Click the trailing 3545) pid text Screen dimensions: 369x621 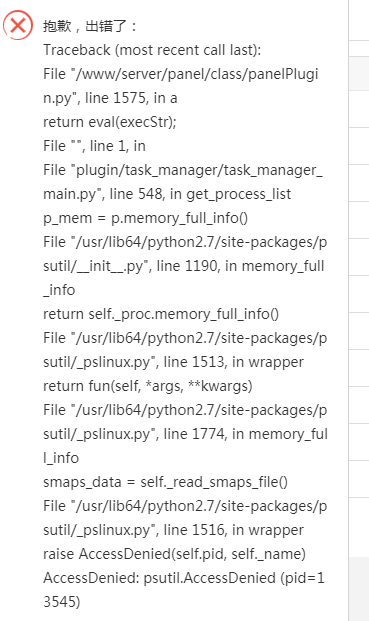pyautogui.click(x=61, y=602)
